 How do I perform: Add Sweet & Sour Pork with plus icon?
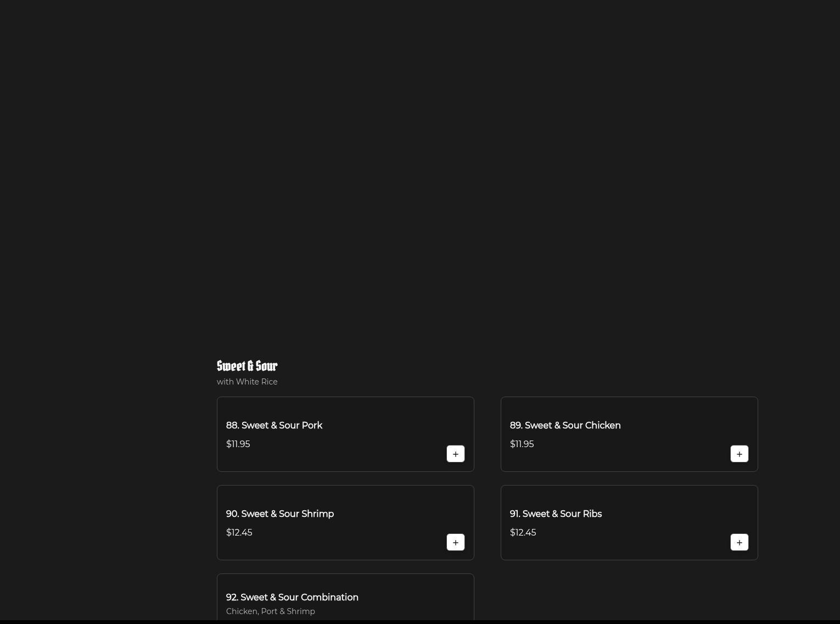[455, 454]
